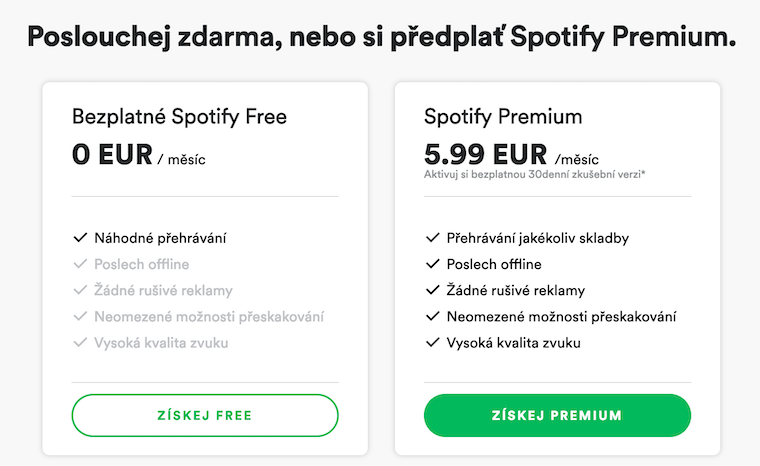This screenshot has width=760, height=466.
Task: Click greyed checkmark by Free Neomezené možnosti přeskakování
Action: [x=80, y=317]
